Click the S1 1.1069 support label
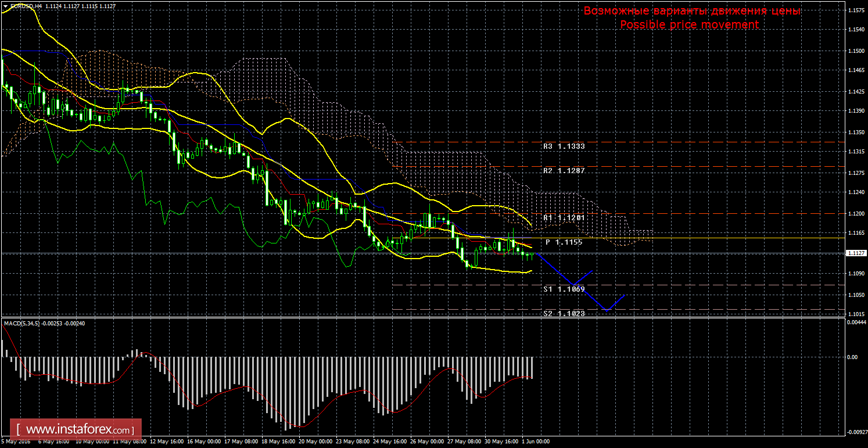This screenshot has height=448, width=868. (564, 289)
